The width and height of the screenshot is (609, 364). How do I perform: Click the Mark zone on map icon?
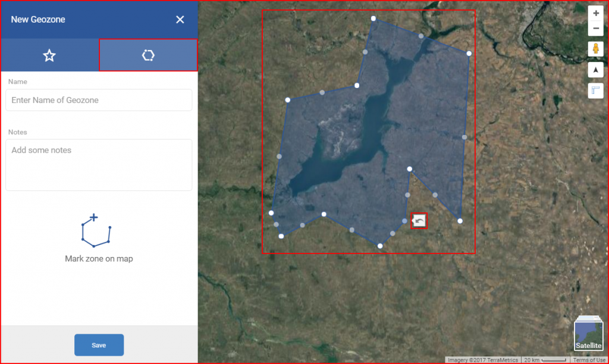96,230
